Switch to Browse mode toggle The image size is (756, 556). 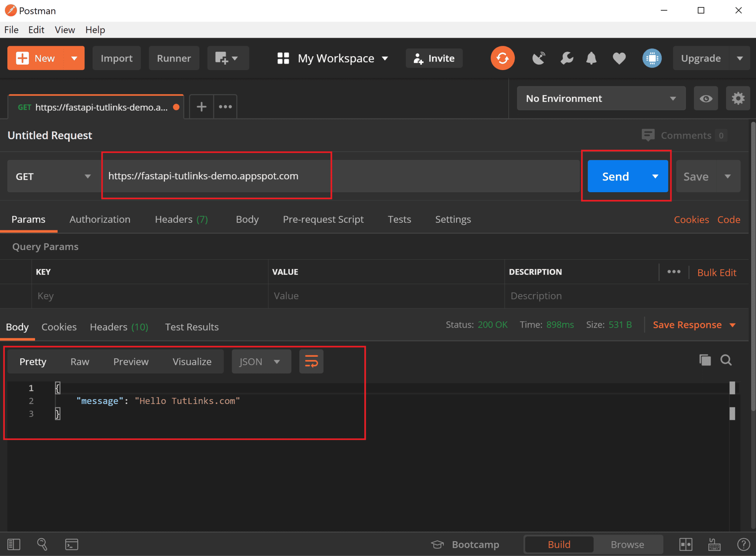click(627, 544)
